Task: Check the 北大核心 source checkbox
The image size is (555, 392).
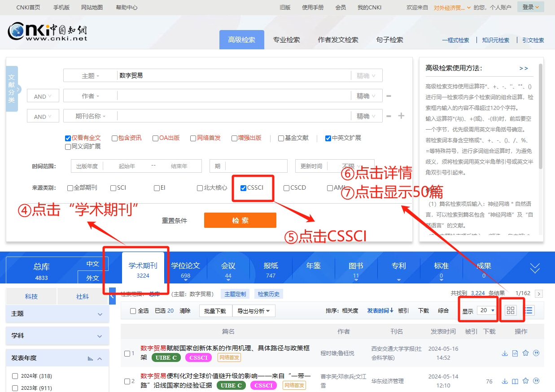Action: [x=200, y=188]
